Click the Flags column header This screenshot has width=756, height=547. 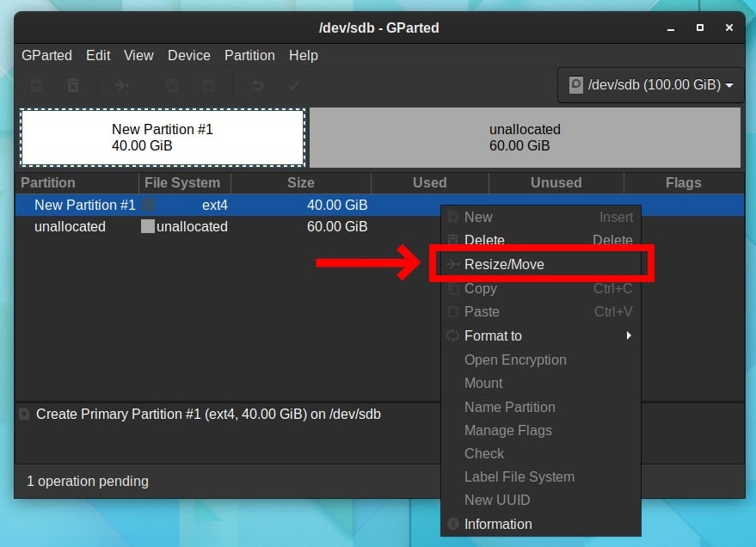[684, 182]
